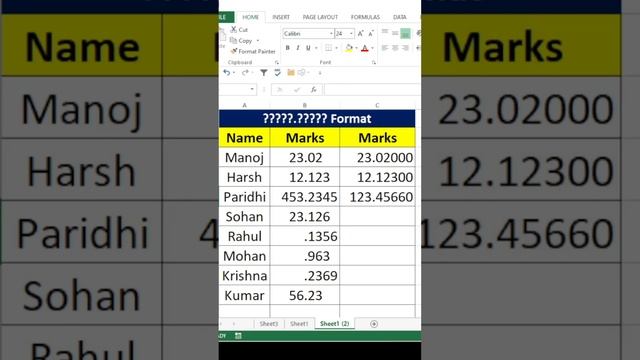Align text right
640x360 pixels.
coord(405,48)
